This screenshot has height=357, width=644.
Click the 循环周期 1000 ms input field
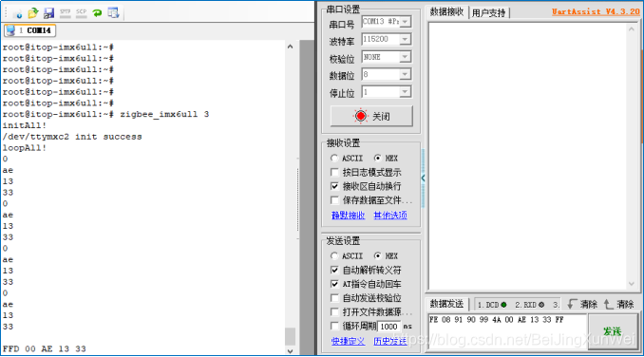tap(388, 327)
